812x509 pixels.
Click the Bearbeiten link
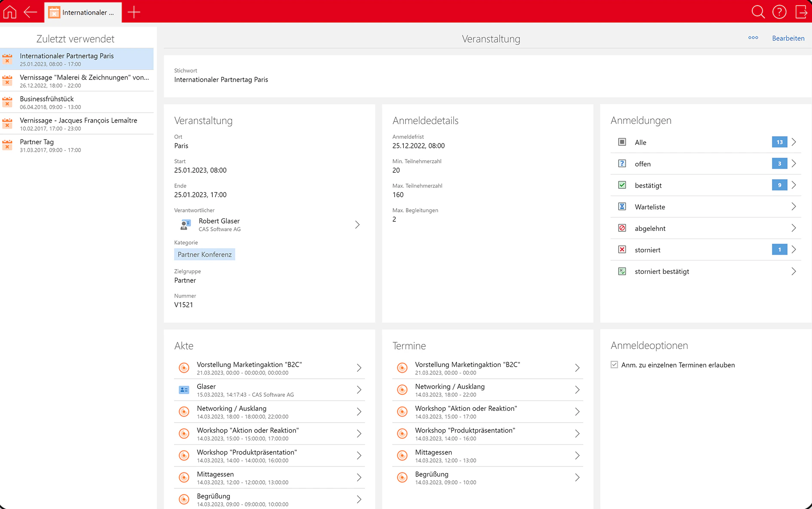click(x=788, y=38)
